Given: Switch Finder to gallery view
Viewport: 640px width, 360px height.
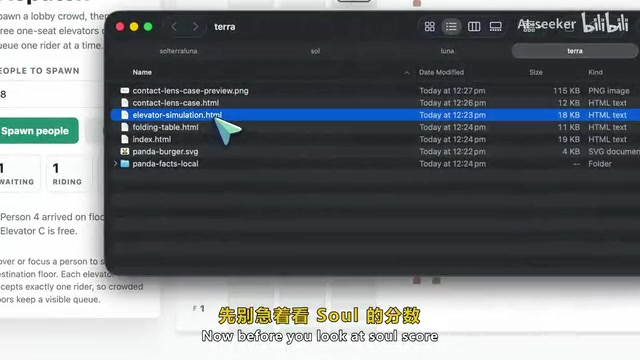Looking at the screenshot, I should pyautogui.click(x=496, y=27).
